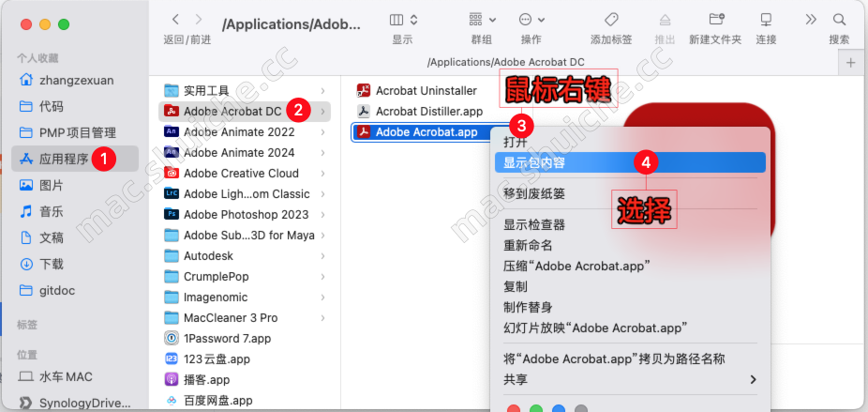Click the Connect toolbar icon

766,20
